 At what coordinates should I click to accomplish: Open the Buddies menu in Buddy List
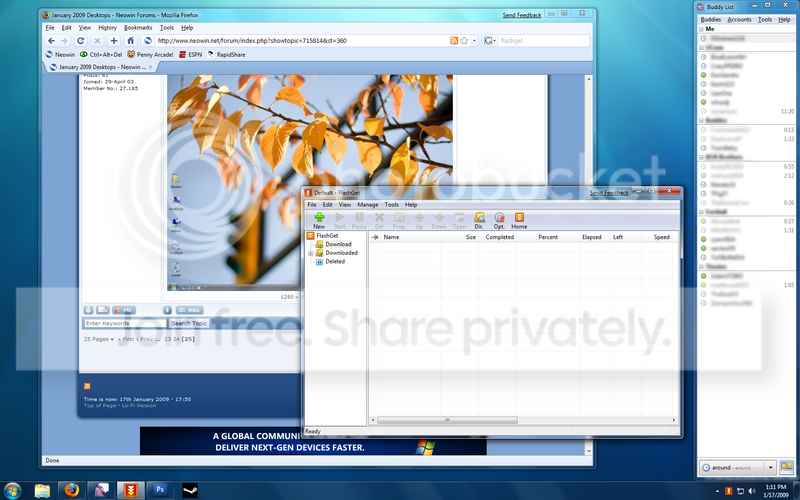pos(711,19)
